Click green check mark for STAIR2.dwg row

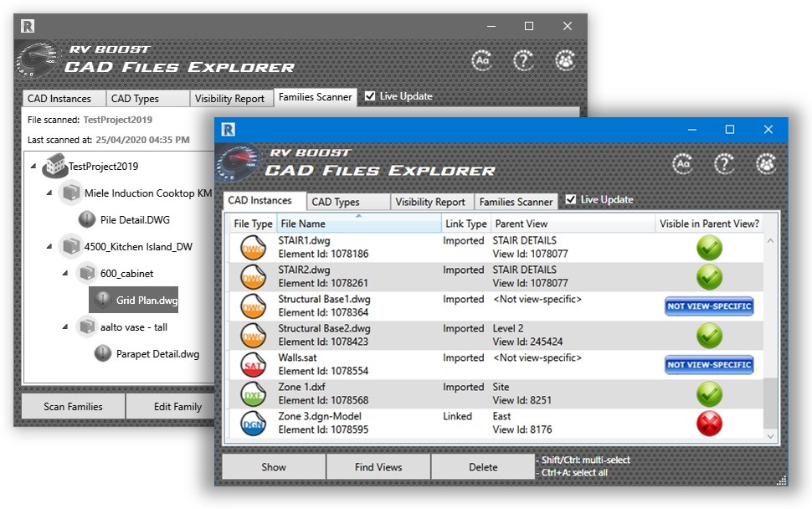pyautogui.click(x=709, y=276)
